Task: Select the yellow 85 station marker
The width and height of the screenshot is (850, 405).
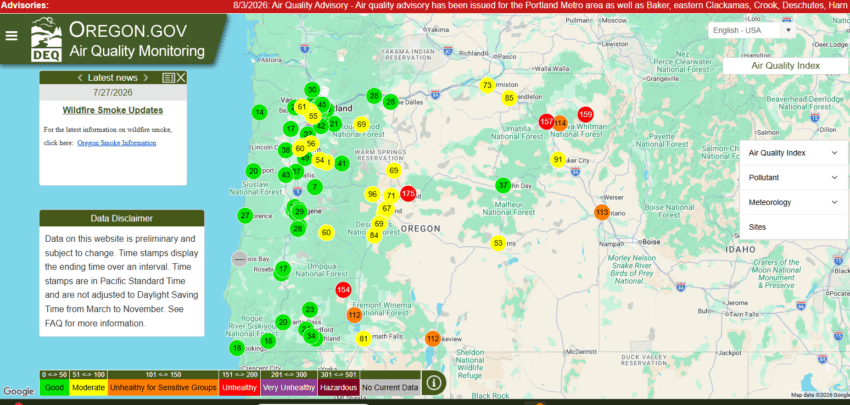Action: 508,98
